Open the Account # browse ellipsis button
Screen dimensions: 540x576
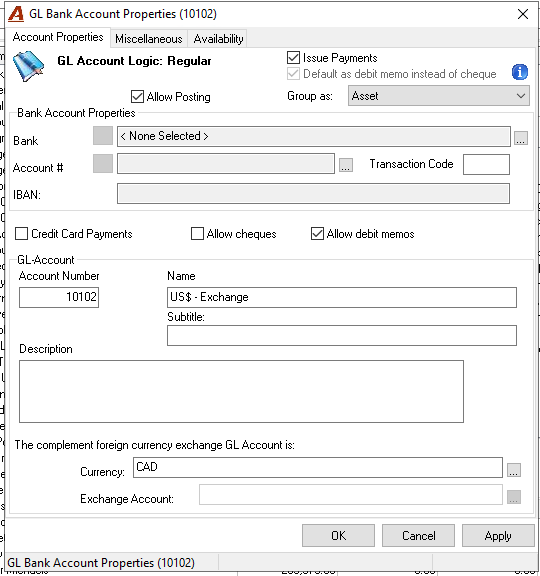click(x=345, y=165)
